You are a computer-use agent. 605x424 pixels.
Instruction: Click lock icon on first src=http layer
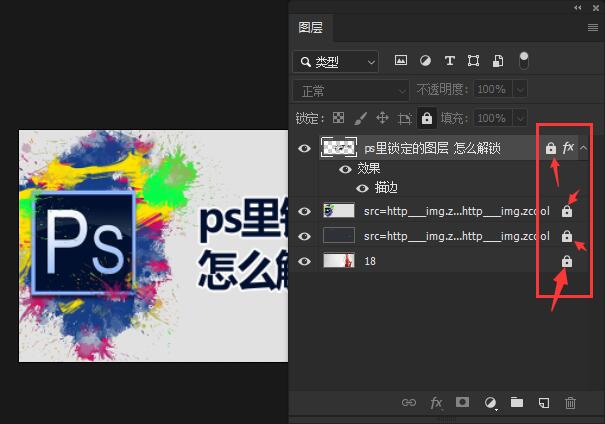[566, 211]
